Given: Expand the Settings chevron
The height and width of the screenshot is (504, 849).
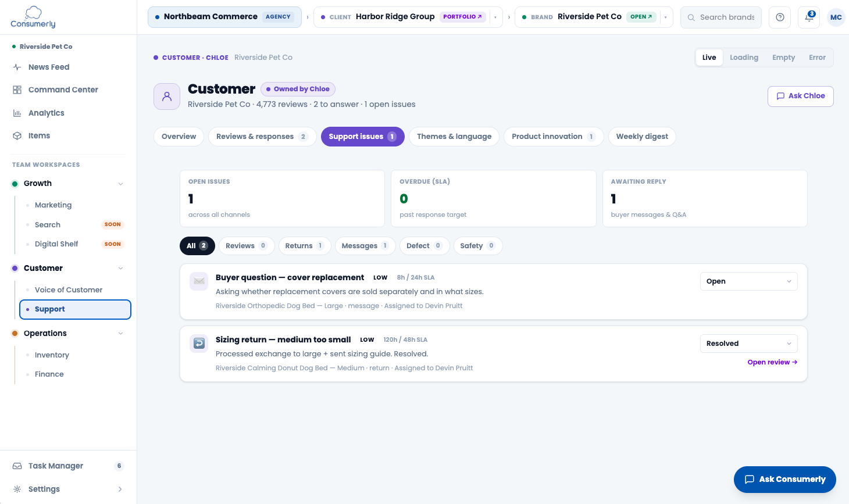Looking at the screenshot, I should 120,489.
